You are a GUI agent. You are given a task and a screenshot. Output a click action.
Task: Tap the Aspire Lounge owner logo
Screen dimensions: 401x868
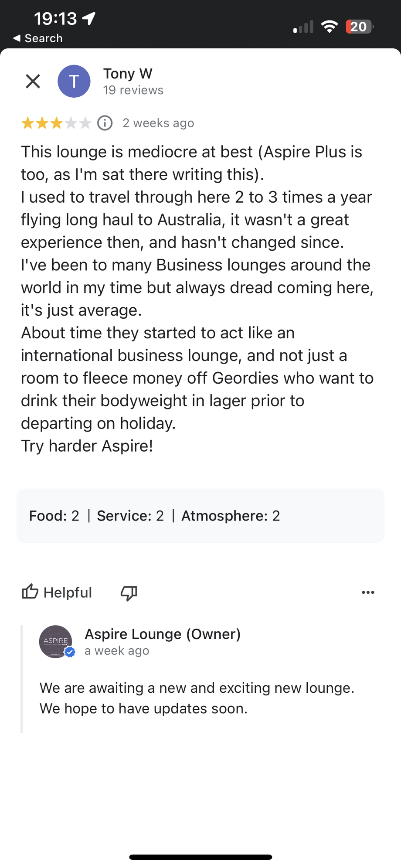click(x=56, y=641)
